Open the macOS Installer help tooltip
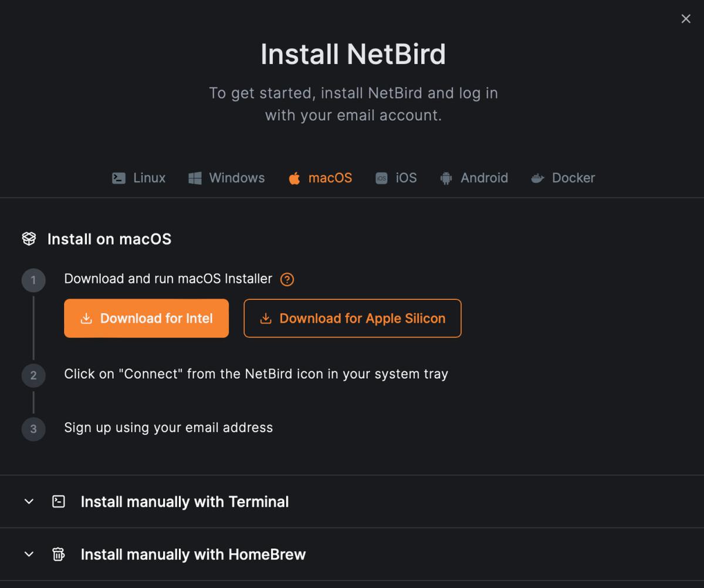The width and height of the screenshot is (704, 588). 287,279
